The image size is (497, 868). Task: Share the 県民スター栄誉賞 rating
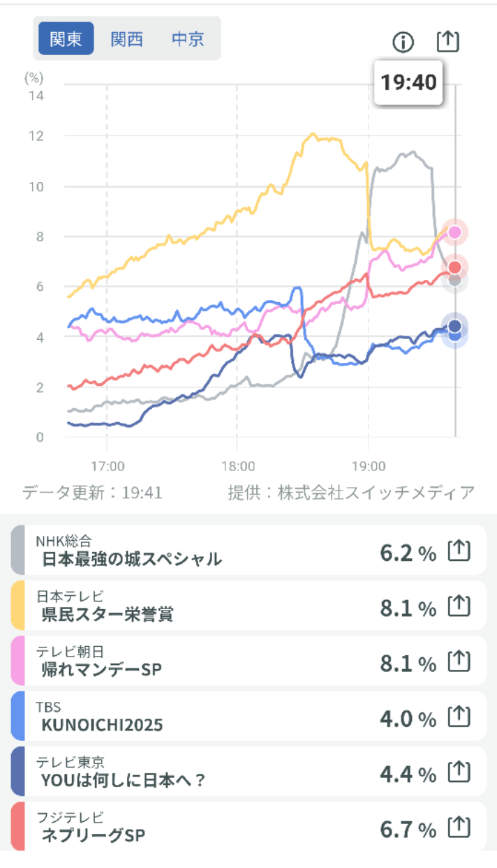pyautogui.click(x=459, y=607)
